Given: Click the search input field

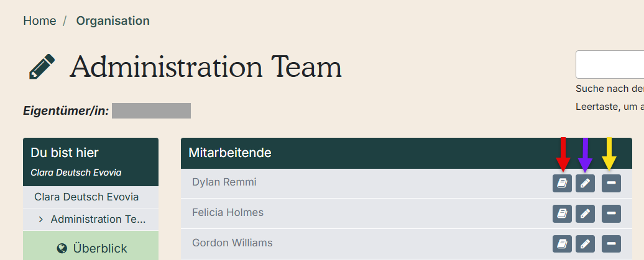Looking at the screenshot, I should [x=609, y=65].
